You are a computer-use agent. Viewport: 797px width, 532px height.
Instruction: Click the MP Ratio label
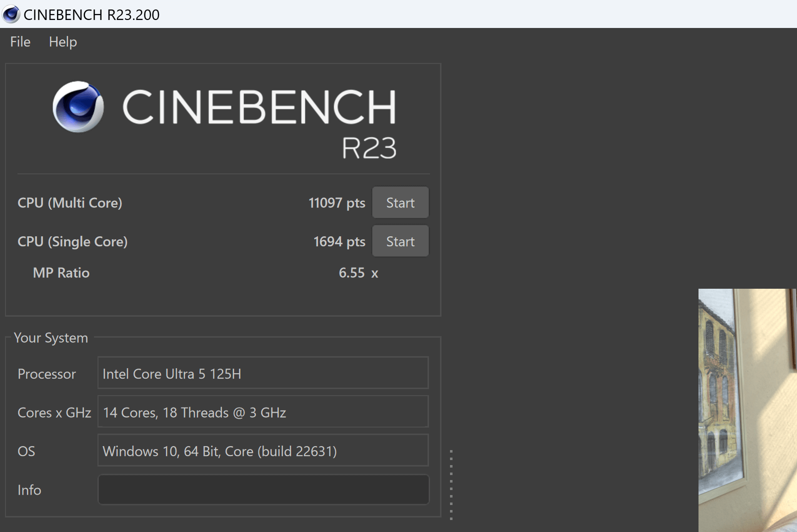61,273
